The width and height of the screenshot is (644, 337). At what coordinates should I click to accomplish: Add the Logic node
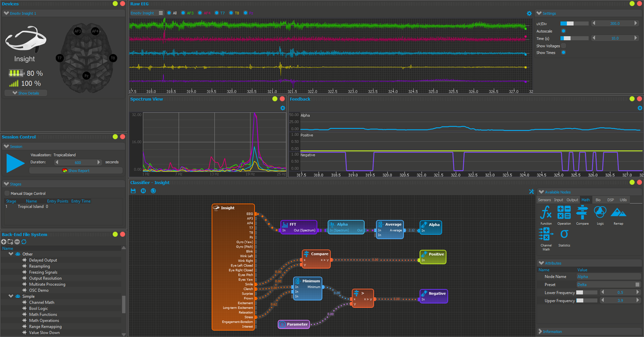(x=600, y=215)
